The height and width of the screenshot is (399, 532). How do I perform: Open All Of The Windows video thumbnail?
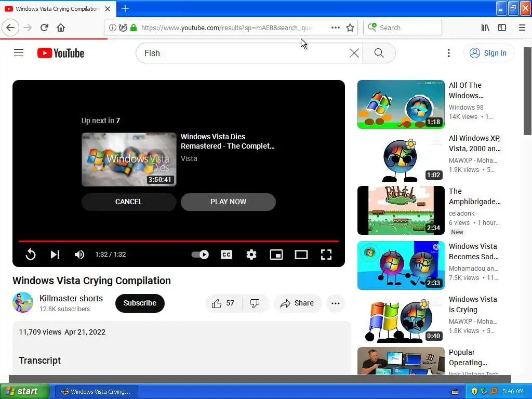[401, 104]
